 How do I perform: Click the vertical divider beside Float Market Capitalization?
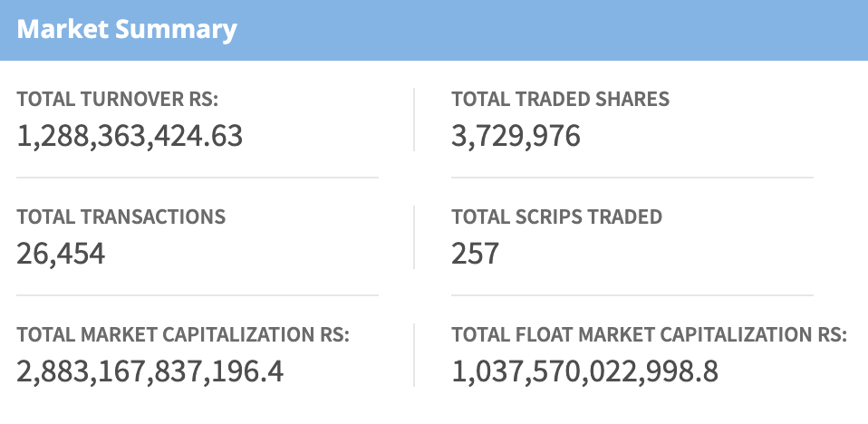[414, 354]
